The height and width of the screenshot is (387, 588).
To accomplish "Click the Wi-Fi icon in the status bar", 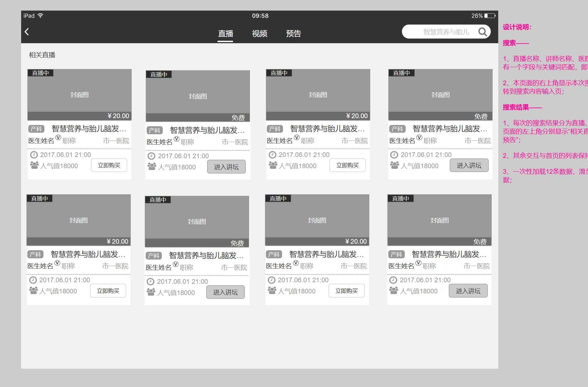I will 41,15.
